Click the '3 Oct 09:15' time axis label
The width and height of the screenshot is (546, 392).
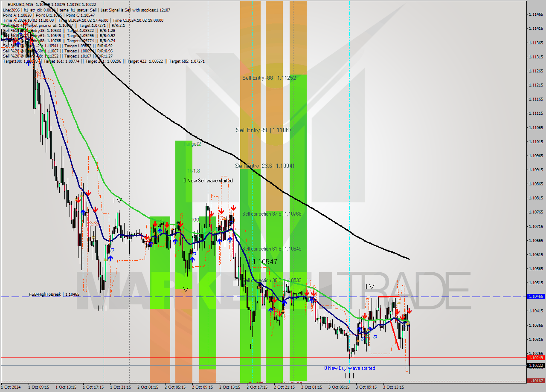(x=366, y=387)
